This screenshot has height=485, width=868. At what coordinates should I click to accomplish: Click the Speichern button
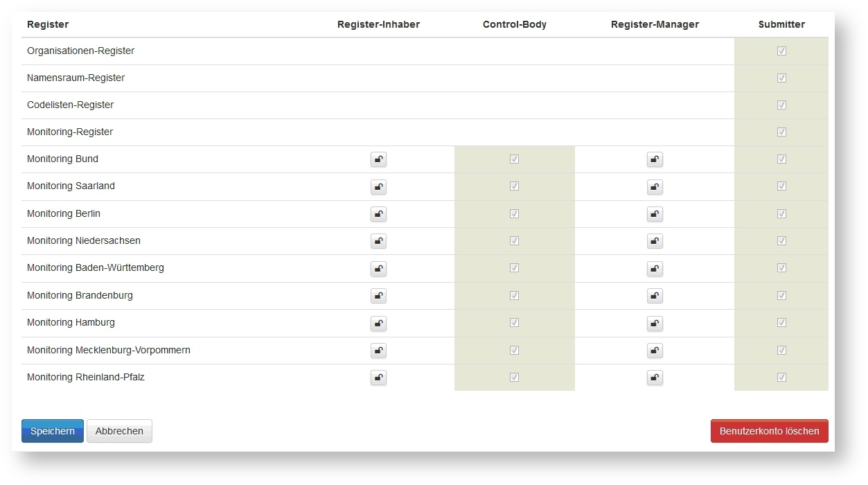coord(52,430)
